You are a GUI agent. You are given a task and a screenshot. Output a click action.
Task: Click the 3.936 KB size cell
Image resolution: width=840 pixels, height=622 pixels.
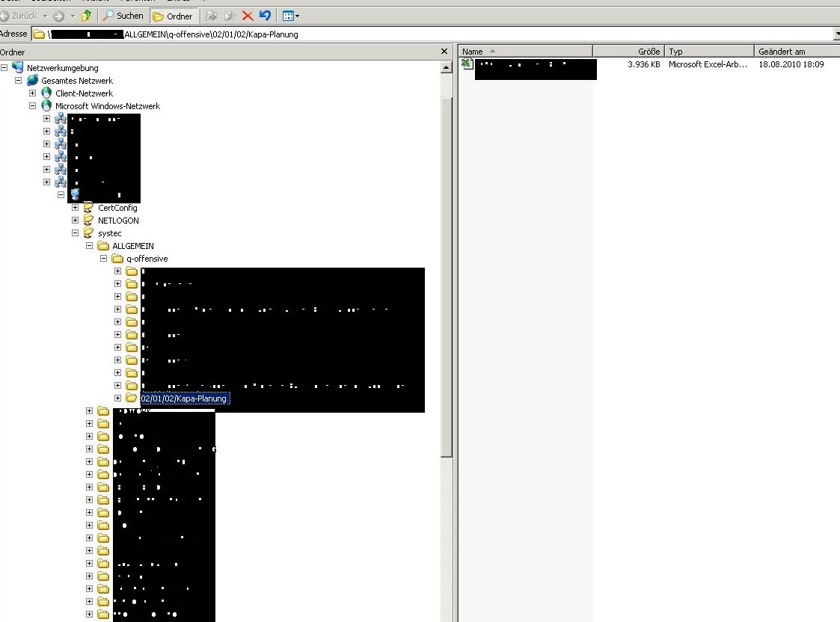(644, 64)
